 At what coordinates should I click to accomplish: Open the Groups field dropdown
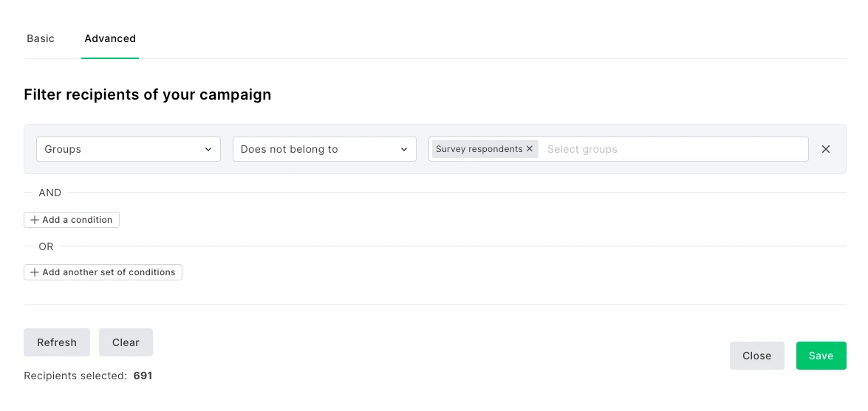pos(122,149)
